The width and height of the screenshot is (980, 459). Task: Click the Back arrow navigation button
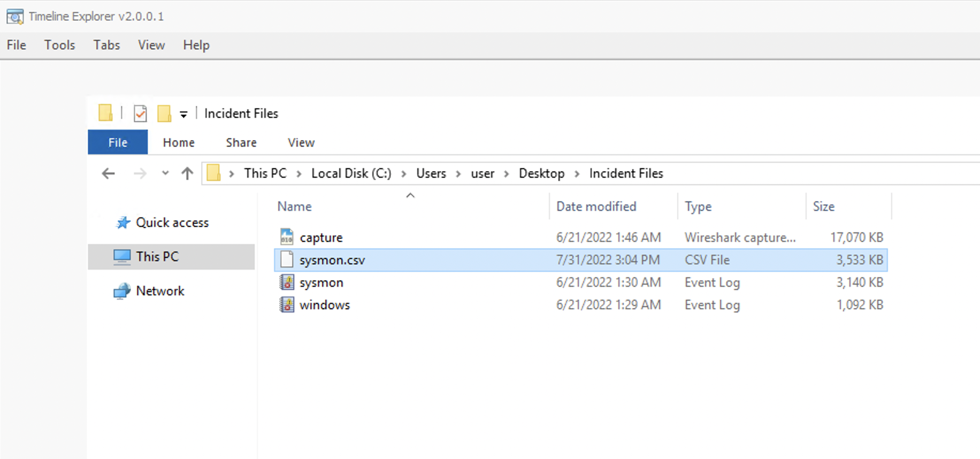[x=109, y=173]
